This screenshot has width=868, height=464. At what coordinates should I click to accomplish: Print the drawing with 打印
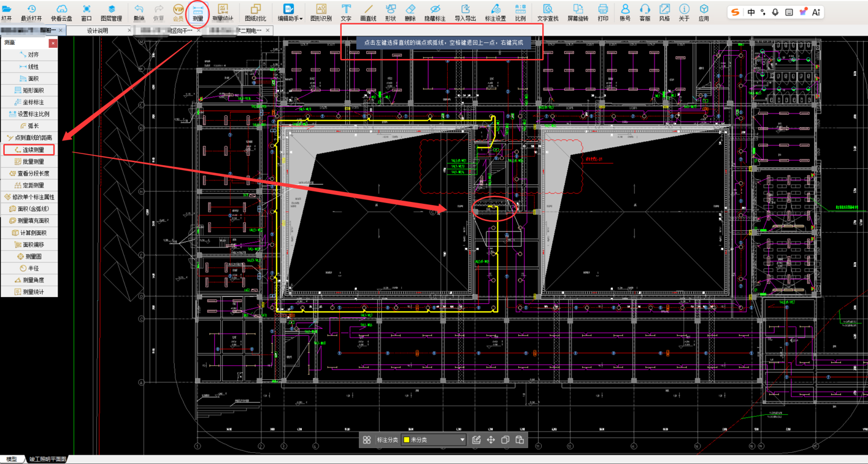click(x=603, y=12)
